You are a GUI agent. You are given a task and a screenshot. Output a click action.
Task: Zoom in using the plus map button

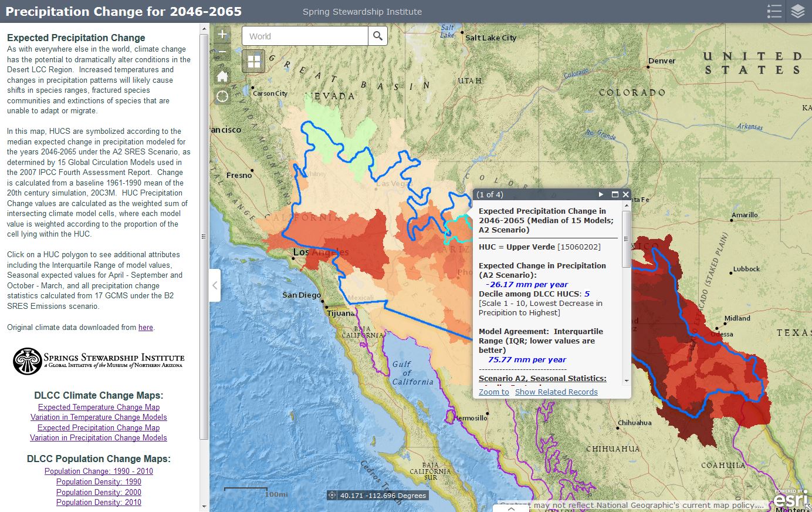222,35
